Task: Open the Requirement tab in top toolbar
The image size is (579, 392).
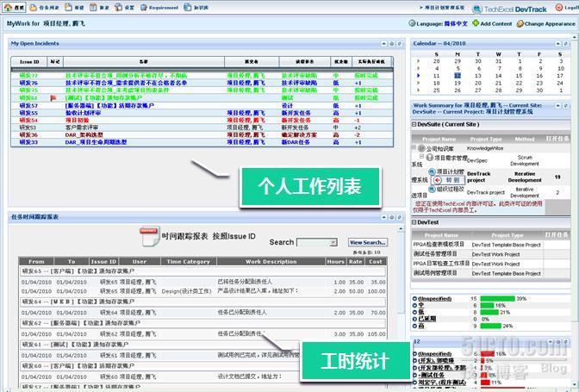Action: coord(159,8)
